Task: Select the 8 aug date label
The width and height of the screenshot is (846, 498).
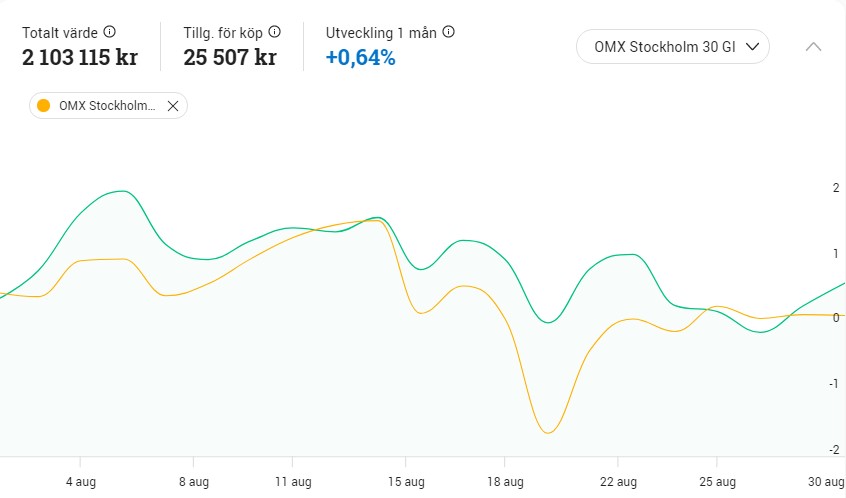Action: (x=194, y=481)
